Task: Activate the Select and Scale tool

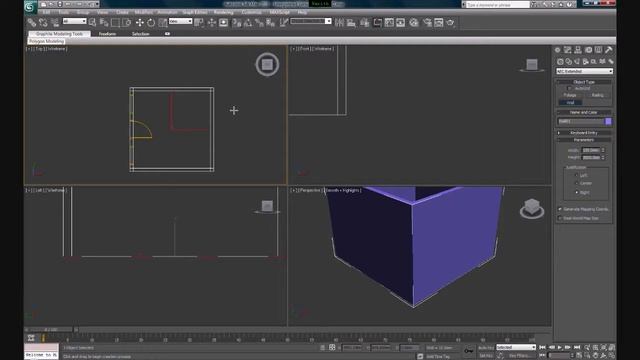Action: point(162,22)
